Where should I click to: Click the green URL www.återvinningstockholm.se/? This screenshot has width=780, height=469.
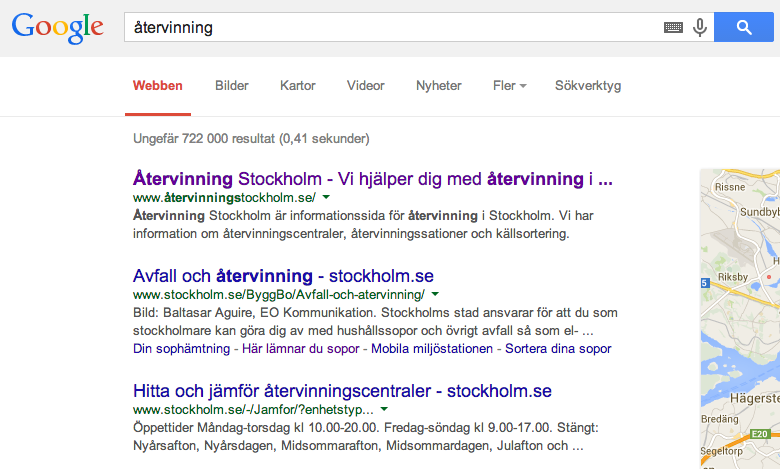pyautogui.click(x=224, y=197)
